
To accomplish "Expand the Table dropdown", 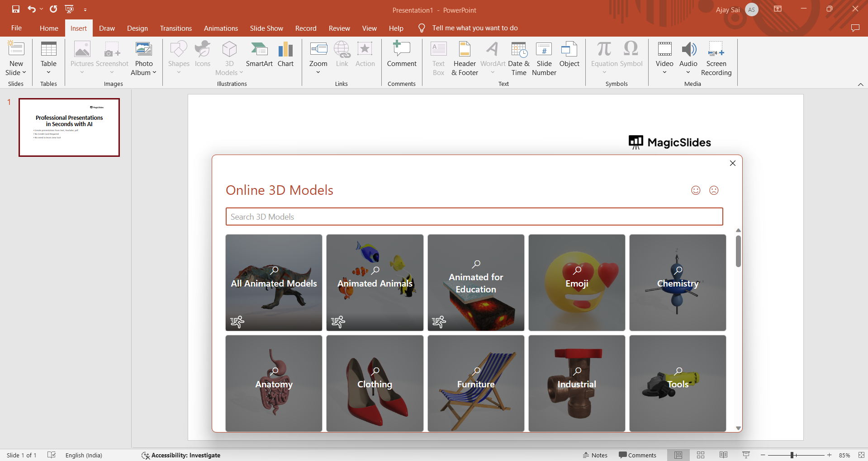I will point(48,72).
